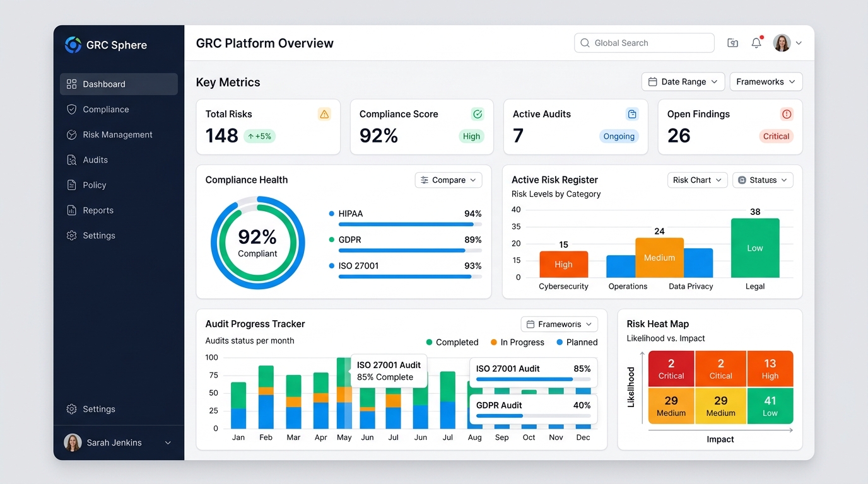Open notifications bell
868x484 pixels.
point(756,43)
